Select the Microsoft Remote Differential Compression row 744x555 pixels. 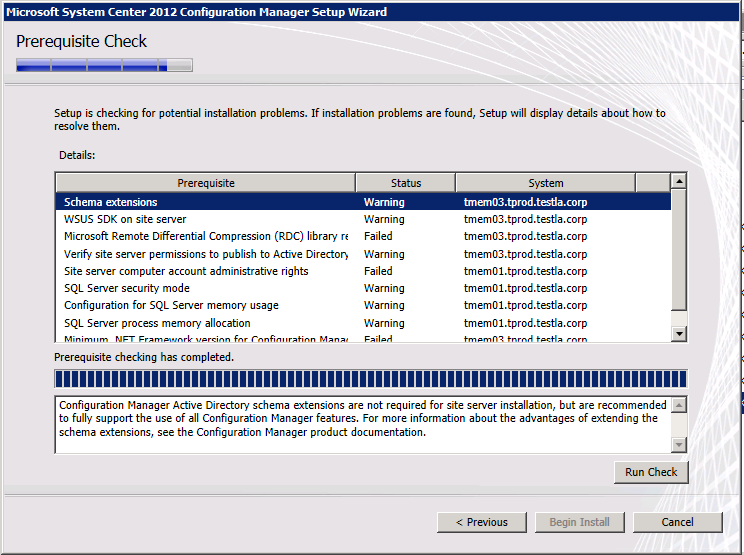pos(363,236)
